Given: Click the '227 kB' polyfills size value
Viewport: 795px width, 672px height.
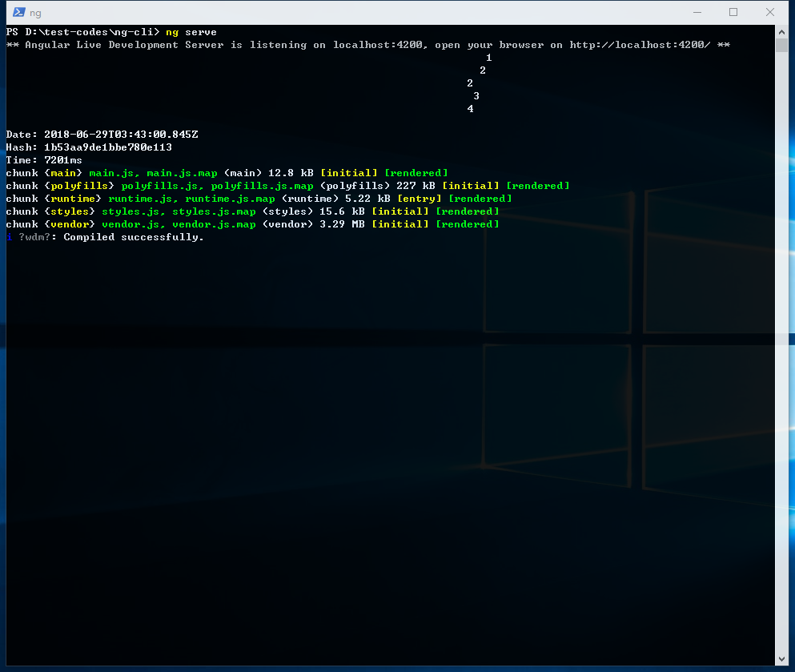Looking at the screenshot, I should [416, 186].
